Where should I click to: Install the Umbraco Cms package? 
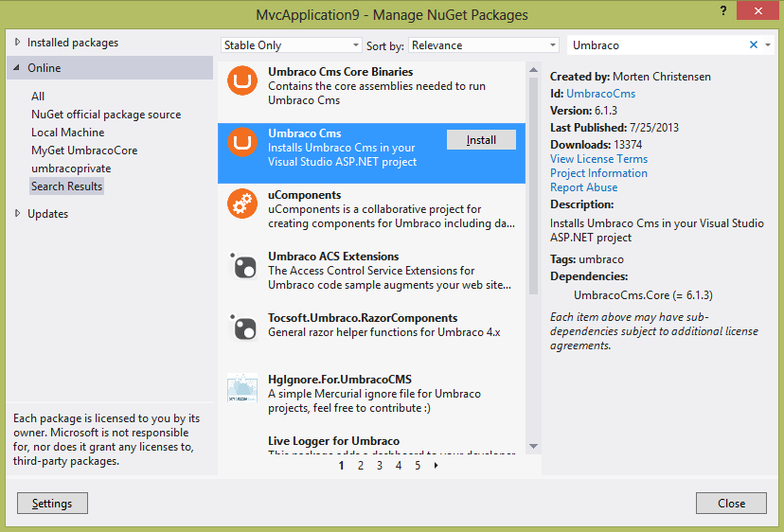[481, 140]
